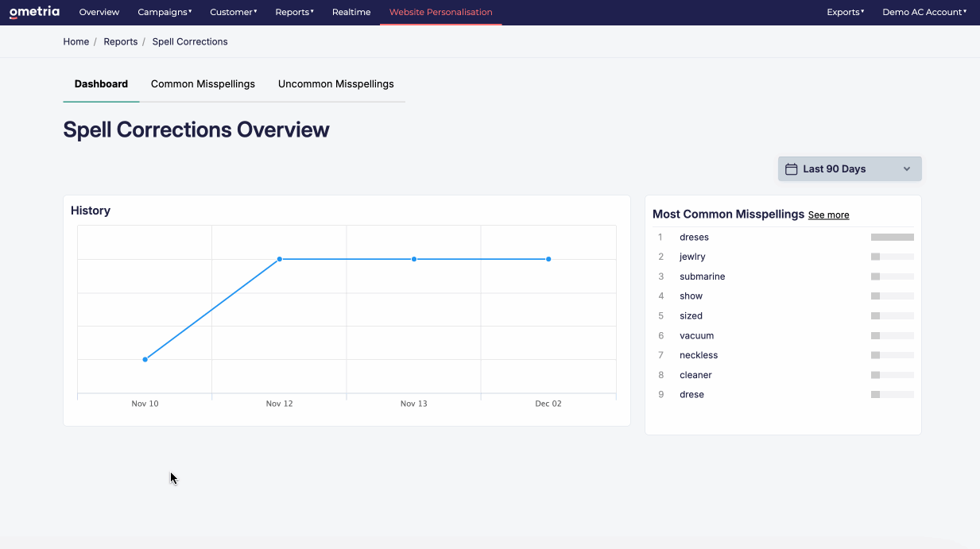Image resolution: width=980 pixels, height=549 pixels.
Task: Open the Last 90 Days date dropdown
Action: coord(849,169)
